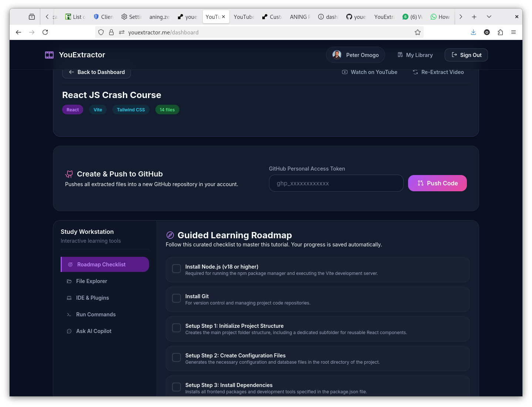This screenshot has width=532, height=407.
Task: Bookmark page with star icon
Action: (x=418, y=33)
